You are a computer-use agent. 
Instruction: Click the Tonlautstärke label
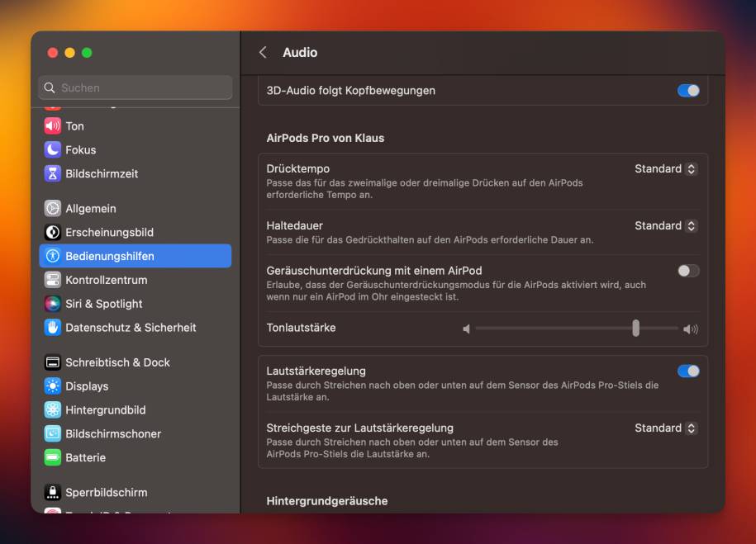(301, 328)
